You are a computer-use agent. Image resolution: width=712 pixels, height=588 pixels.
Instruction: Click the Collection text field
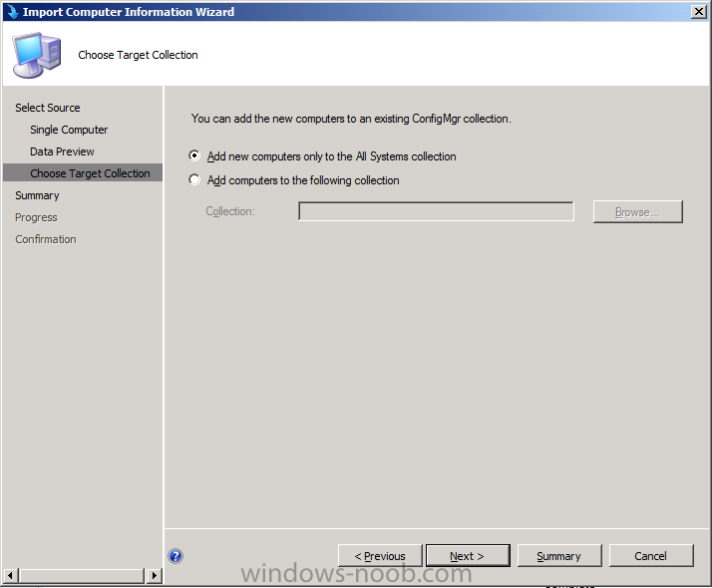point(436,211)
